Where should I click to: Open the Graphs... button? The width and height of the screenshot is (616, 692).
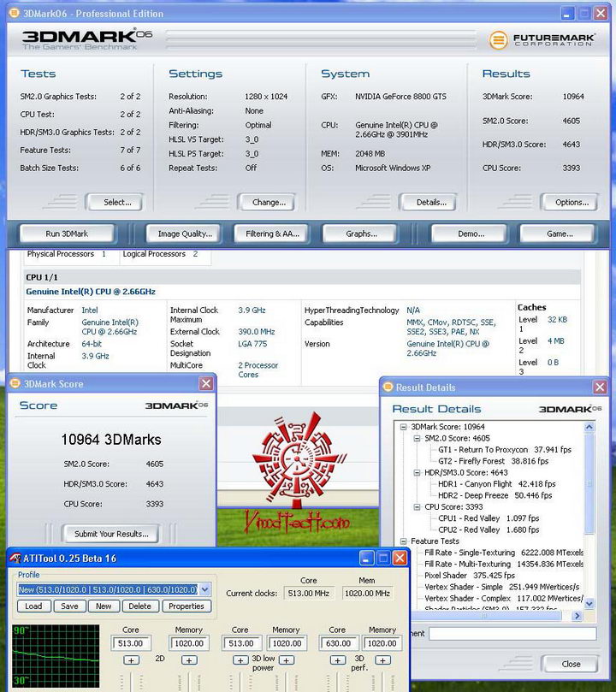361,234
